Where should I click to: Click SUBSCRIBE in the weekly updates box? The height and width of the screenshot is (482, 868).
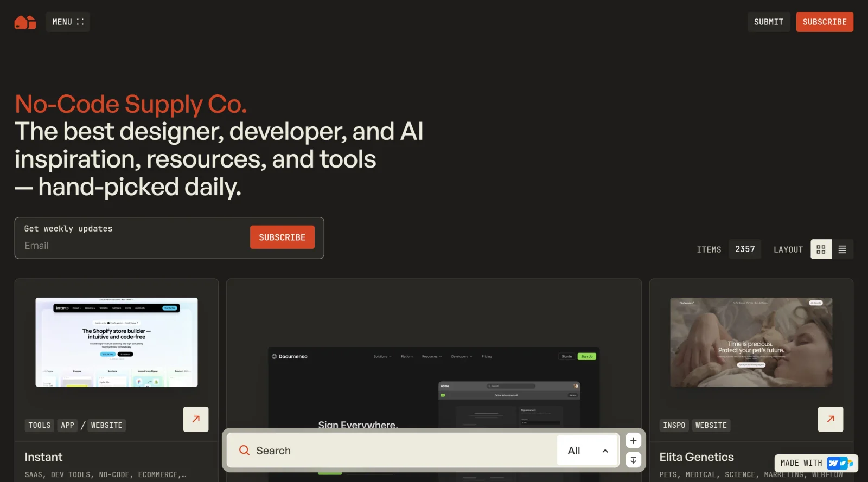point(282,237)
